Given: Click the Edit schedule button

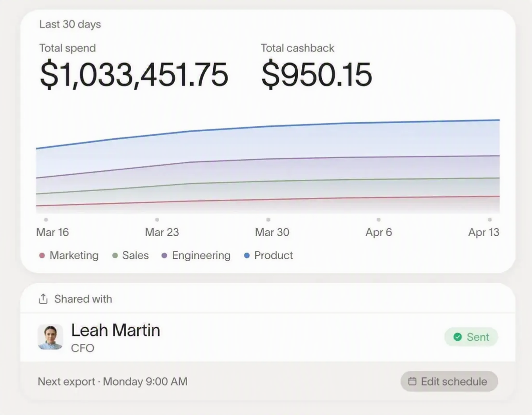Looking at the screenshot, I should pos(449,381).
